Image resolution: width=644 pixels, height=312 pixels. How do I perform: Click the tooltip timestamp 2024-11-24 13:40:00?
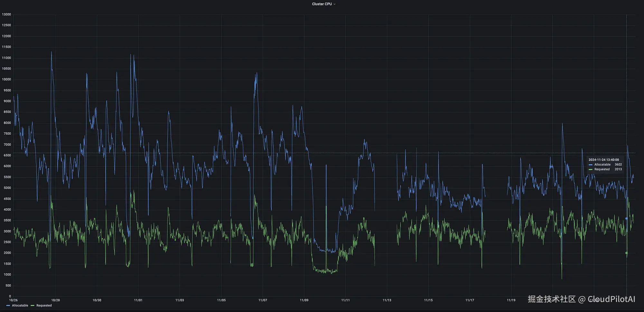click(x=604, y=160)
